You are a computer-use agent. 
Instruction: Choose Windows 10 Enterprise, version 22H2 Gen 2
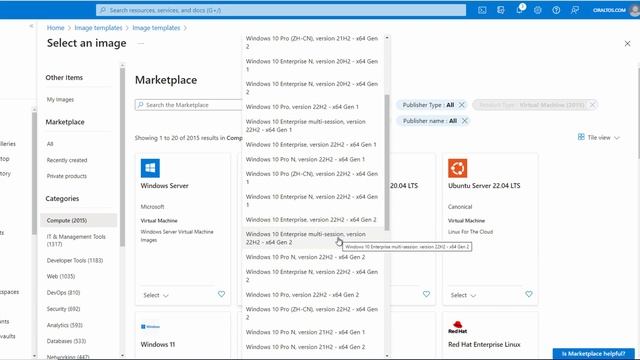313,220
